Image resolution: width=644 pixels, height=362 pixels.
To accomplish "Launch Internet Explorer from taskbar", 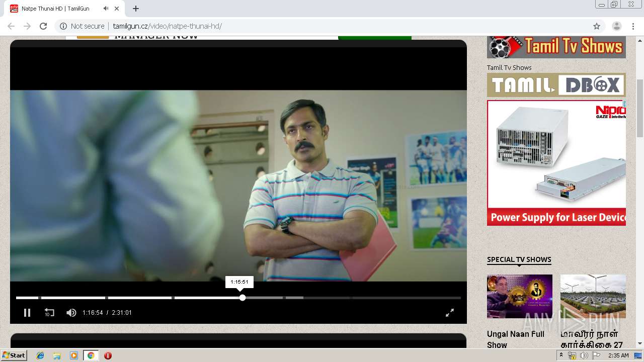I will 40,355.
